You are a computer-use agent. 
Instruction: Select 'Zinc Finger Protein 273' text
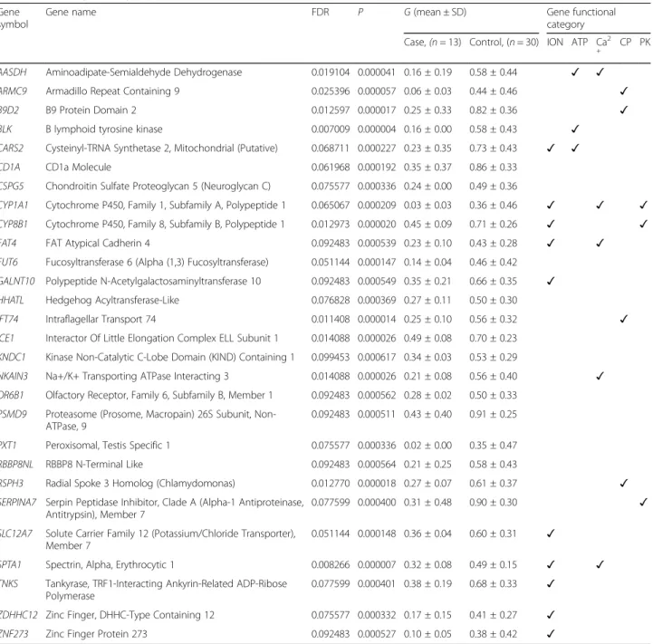96,634
